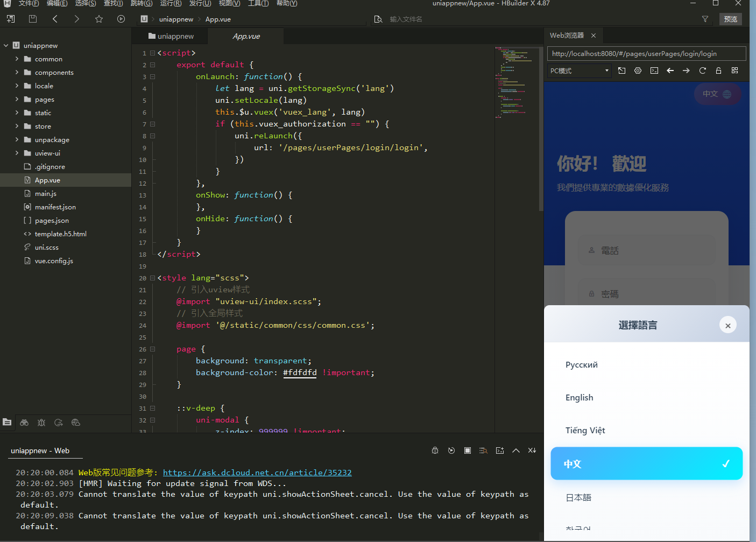
Task: Expand the pages folder
Action: [17, 99]
